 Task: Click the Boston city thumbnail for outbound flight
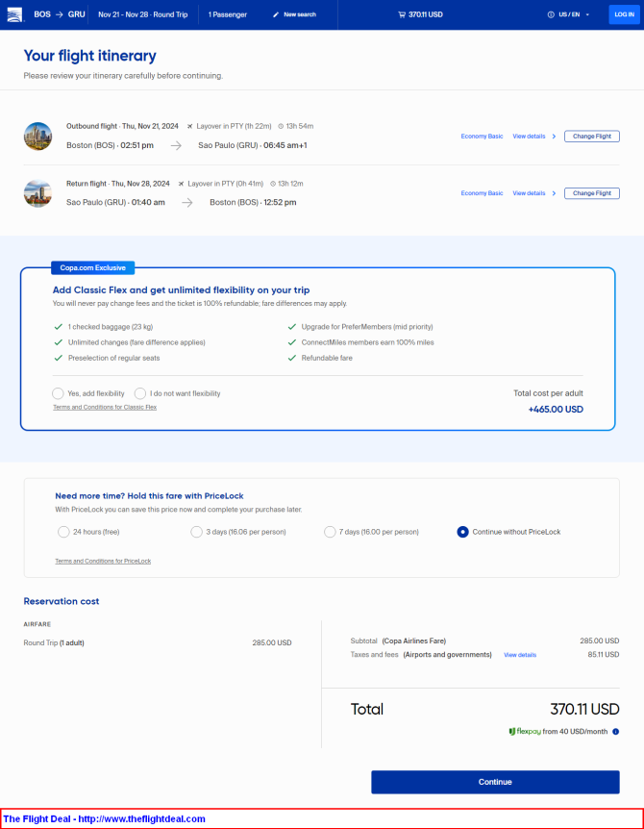point(38,137)
